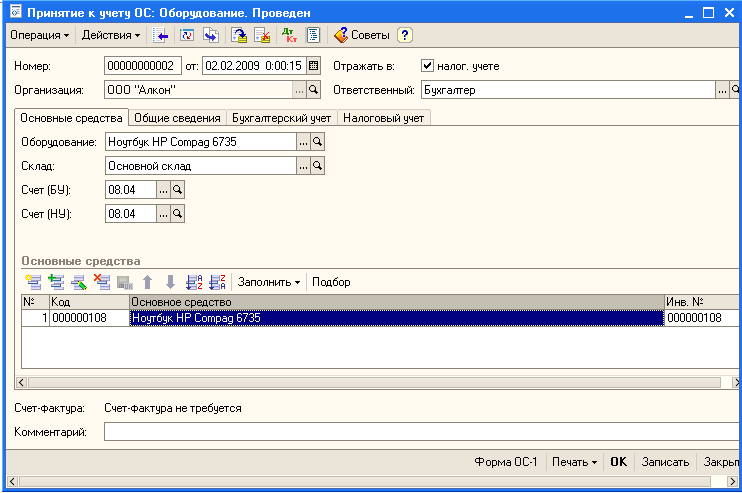742x493 pixels.
Task: Click right arrow of the bottom window scrollbar
Action: (733, 482)
